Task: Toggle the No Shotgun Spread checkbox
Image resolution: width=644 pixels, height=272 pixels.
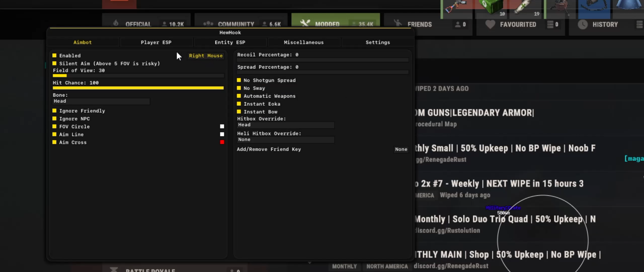Action: (x=239, y=80)
